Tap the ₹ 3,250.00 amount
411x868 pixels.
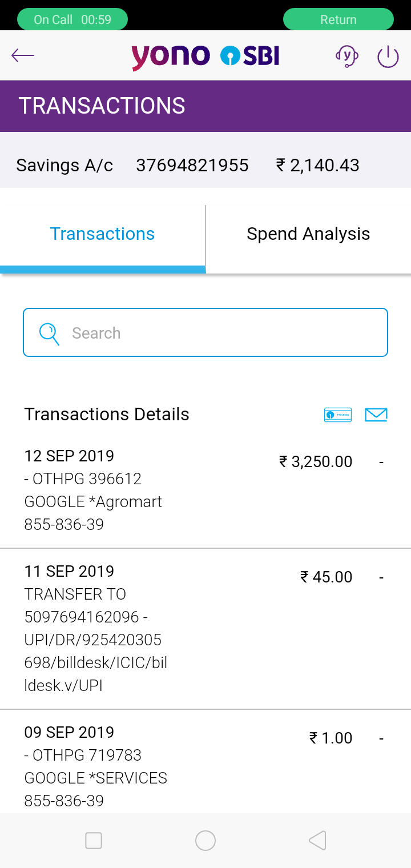pos(316,461)
